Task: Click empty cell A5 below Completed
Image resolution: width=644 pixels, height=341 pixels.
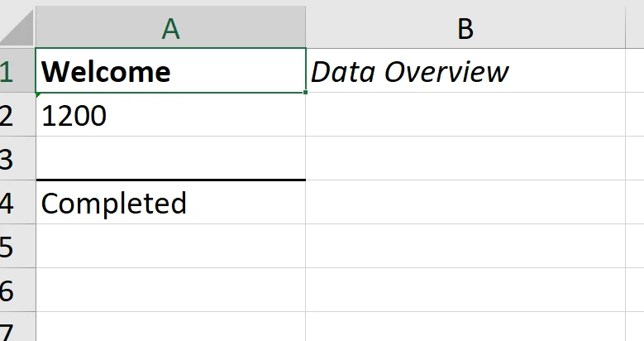Action: [x=170, y=247]
